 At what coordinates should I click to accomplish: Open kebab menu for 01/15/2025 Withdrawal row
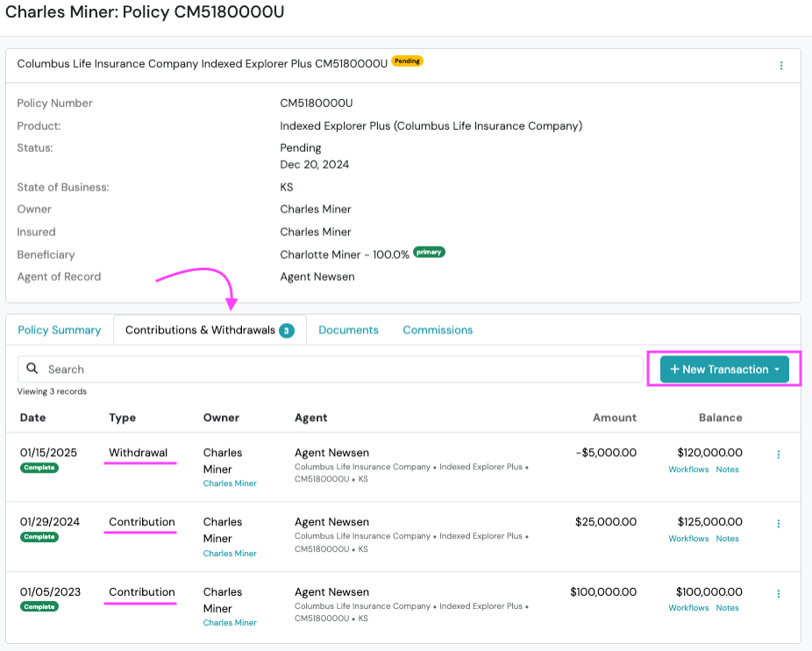779,454
